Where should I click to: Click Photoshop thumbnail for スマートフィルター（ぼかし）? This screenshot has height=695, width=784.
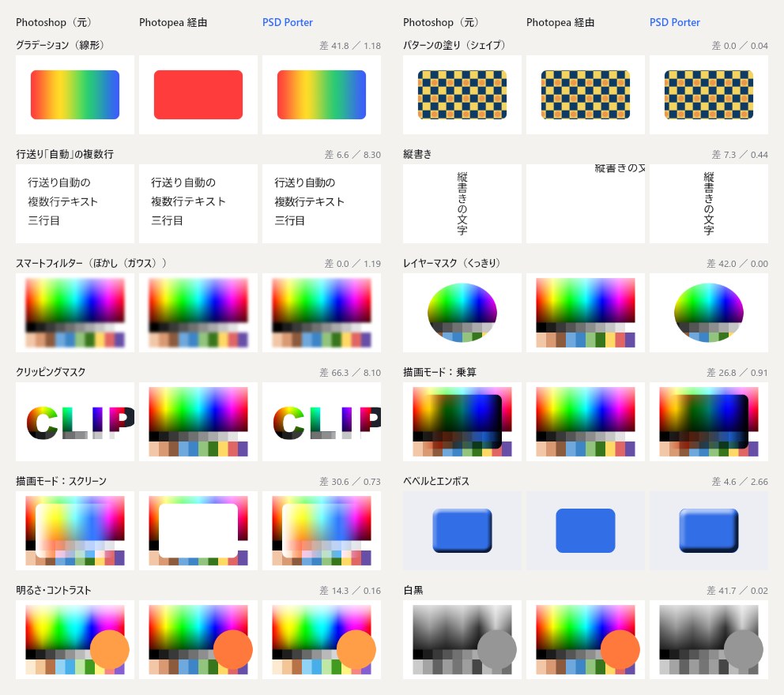click(x=75, y=313)
